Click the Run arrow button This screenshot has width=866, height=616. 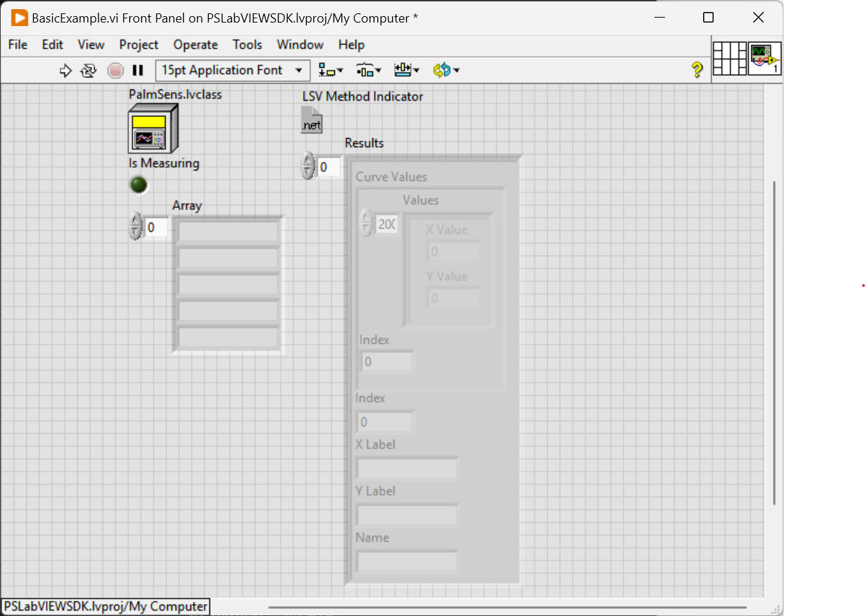[x=66, y=70]
